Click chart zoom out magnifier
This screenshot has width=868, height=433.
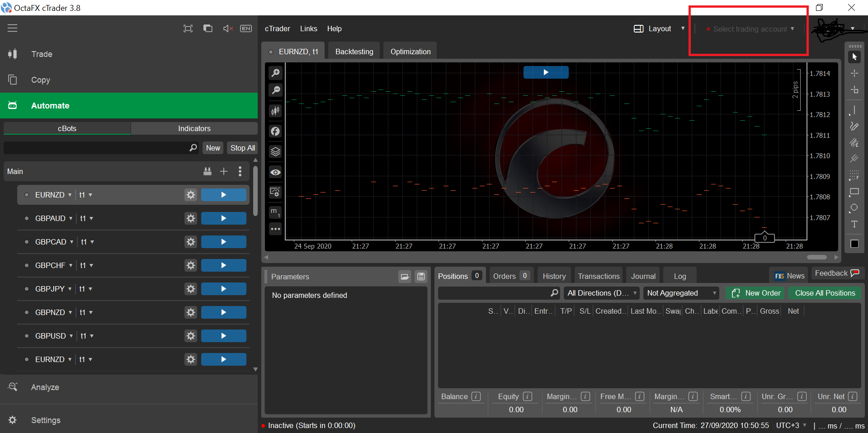275,90
